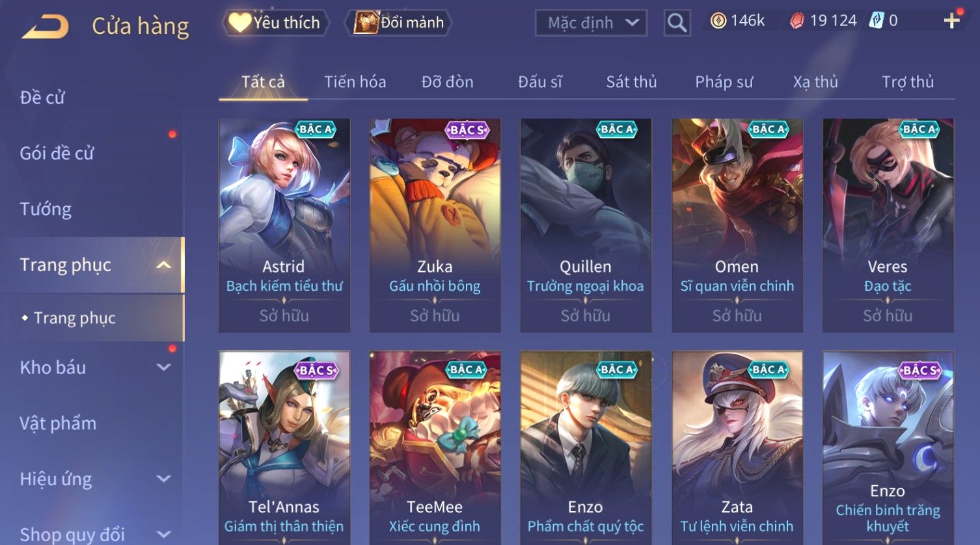Open the Mặc định sort dropdown
The width and height of the screenshot is (980, 545).
(591, 23)
